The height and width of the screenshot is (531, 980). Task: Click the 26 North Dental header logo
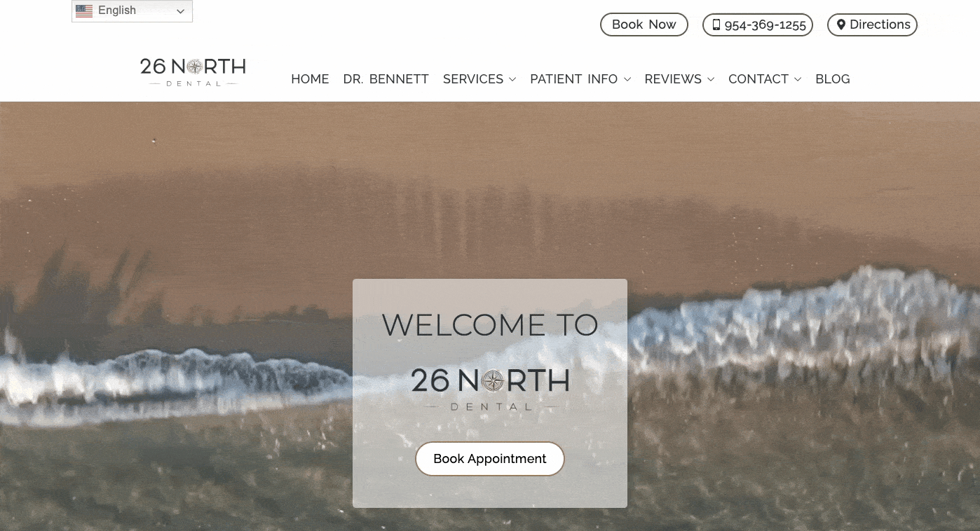tap(193, 72)
